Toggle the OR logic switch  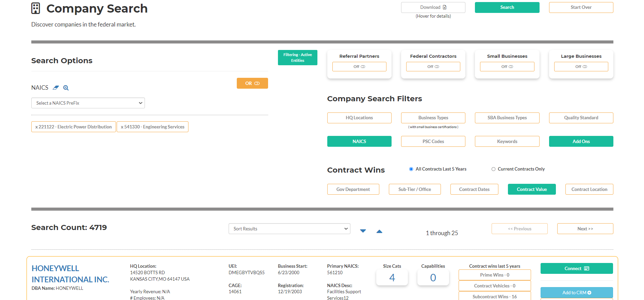[x=252, y=83]
